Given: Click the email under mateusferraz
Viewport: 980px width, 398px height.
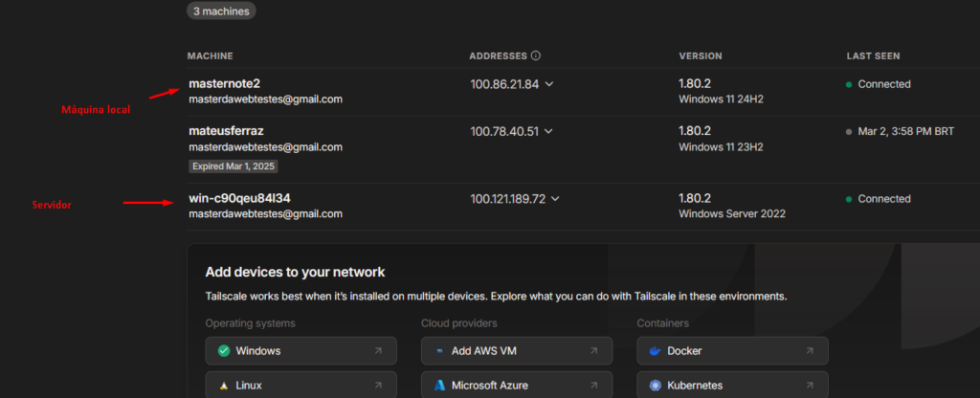Looking at the screenshot, I should click(266, 147).
